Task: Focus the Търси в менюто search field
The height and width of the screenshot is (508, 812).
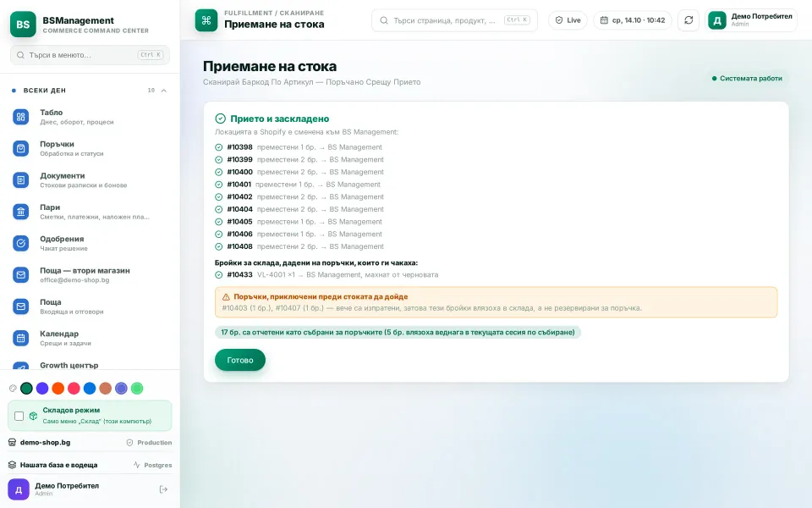Action: coord(90,55)
